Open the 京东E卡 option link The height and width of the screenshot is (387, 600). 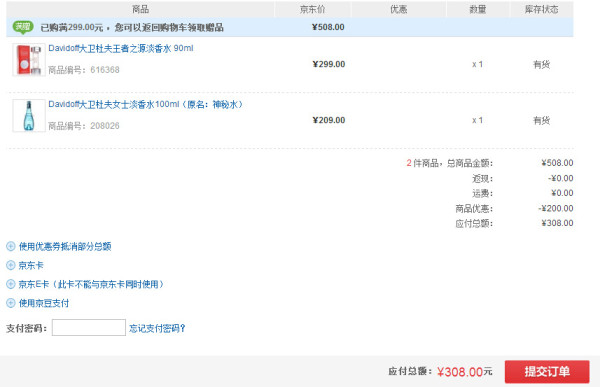[91, 284]
